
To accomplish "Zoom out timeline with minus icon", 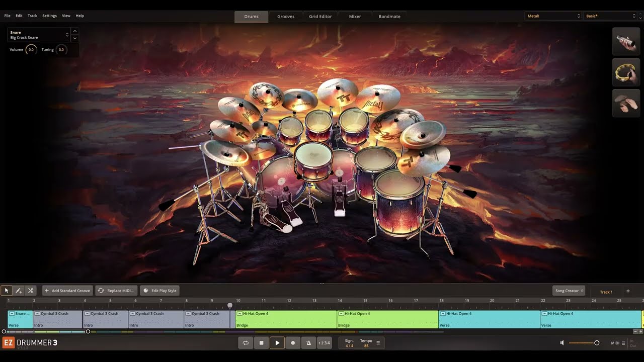I will (635, 331).
